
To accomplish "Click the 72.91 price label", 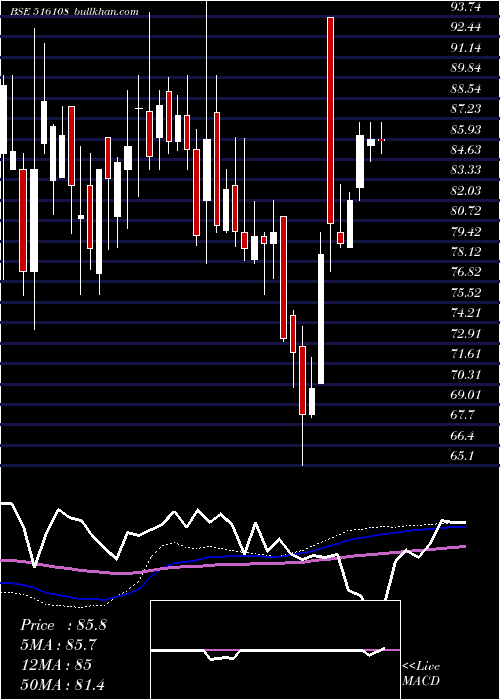I will [x=466, y=333].
